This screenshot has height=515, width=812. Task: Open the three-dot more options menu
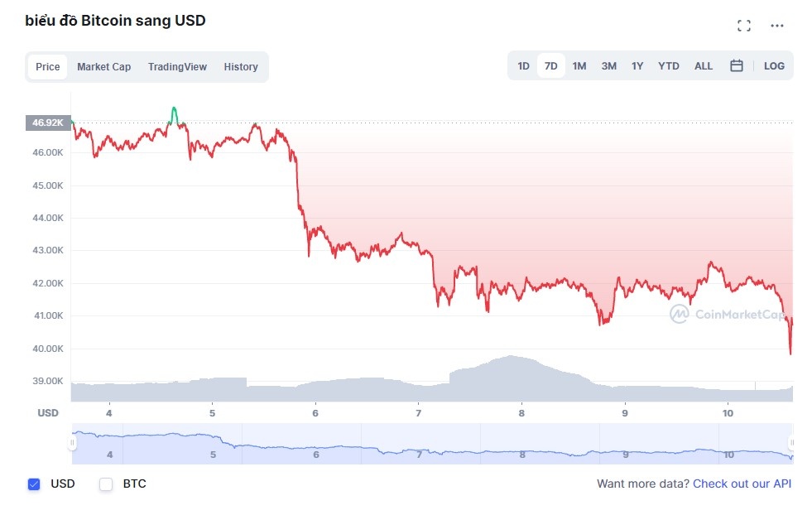click(776, 26)
